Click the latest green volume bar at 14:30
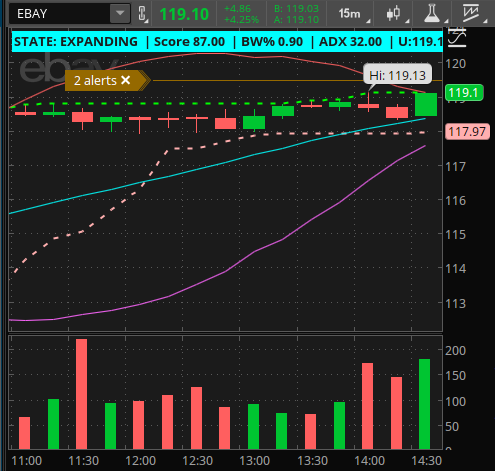Screen dimensions: 495x471 coord(424,404)
